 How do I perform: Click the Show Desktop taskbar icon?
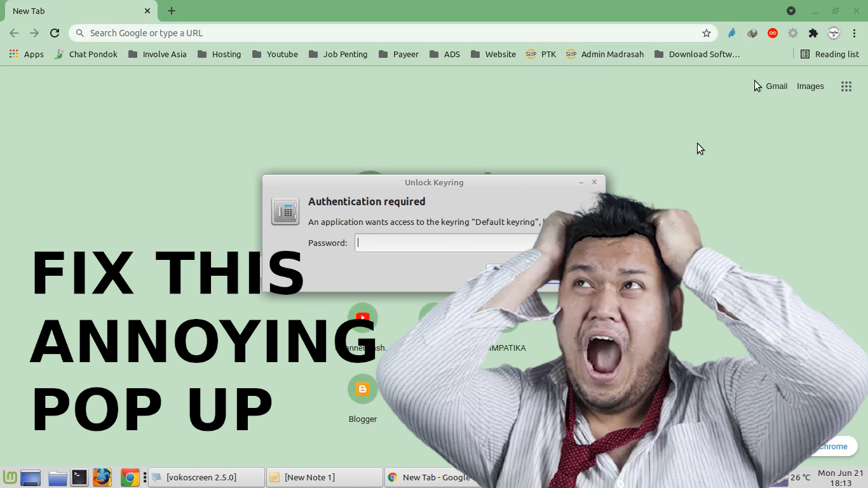coord(31,477)
